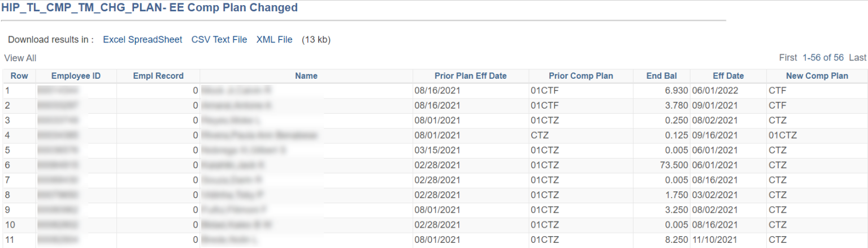Sort by New Comp Plan header
The height and width of the screenshot is (248, 868).
[817, 76]
